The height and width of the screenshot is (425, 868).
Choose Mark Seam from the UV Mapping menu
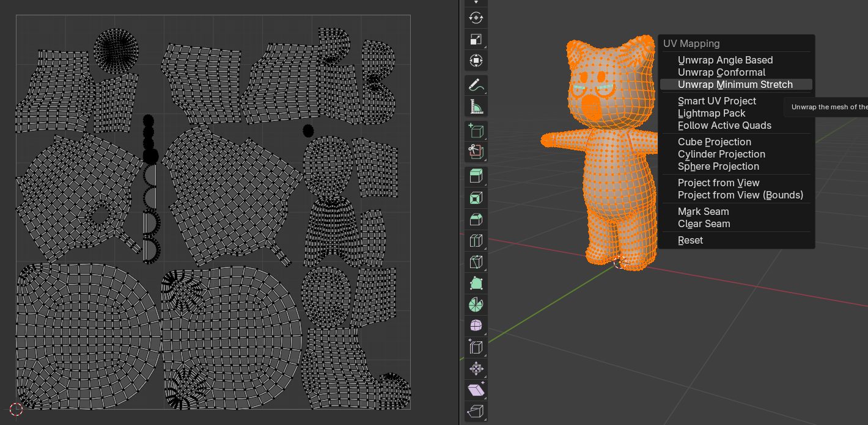[702, 211]
